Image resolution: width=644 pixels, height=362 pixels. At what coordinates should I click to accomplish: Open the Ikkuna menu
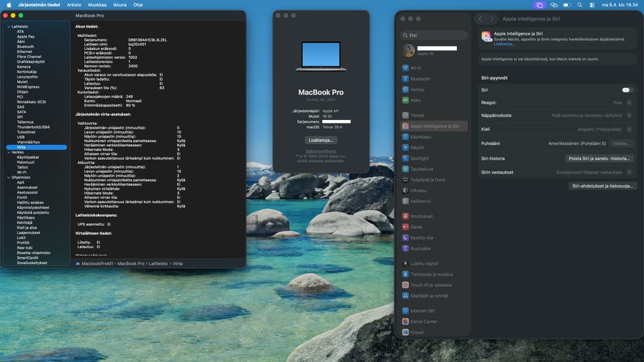(x=120, y=5)
